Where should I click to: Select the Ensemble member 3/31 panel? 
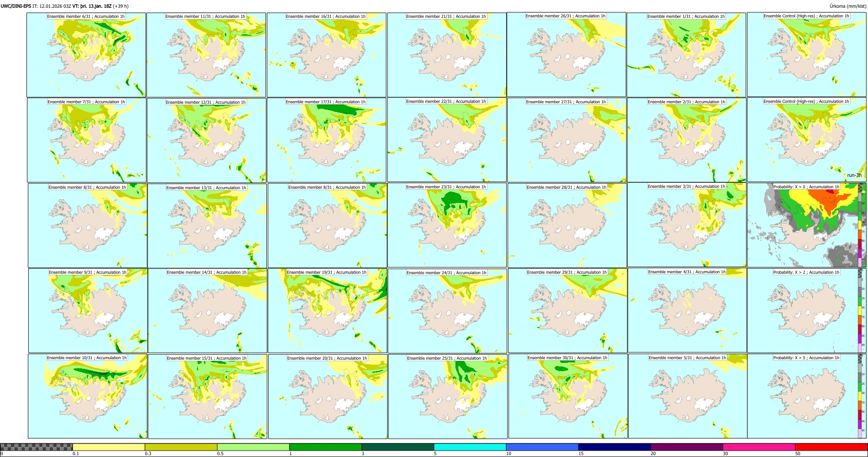687,225
